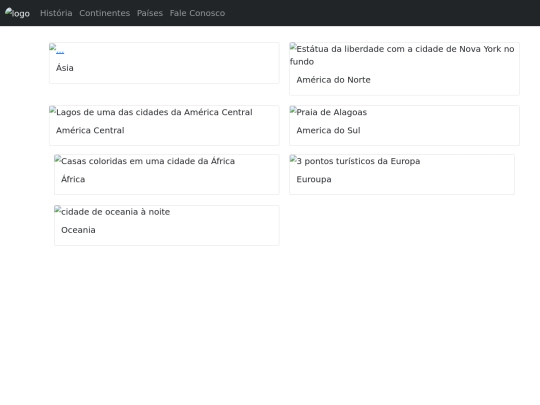Screen dimensions: 540x405
Task: Open Países in navigation bar
Action: (150, 13)
